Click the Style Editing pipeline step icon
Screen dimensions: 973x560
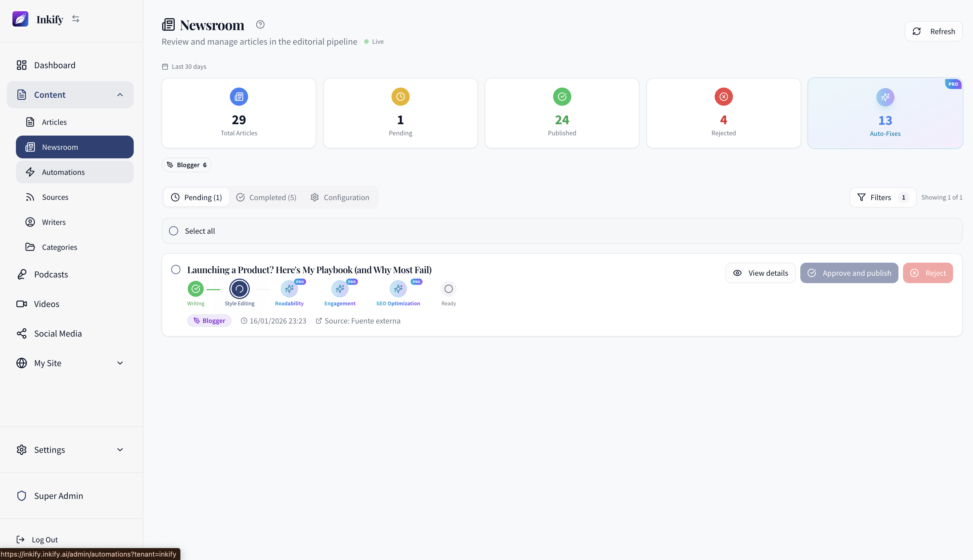click(x=239, y=289)
